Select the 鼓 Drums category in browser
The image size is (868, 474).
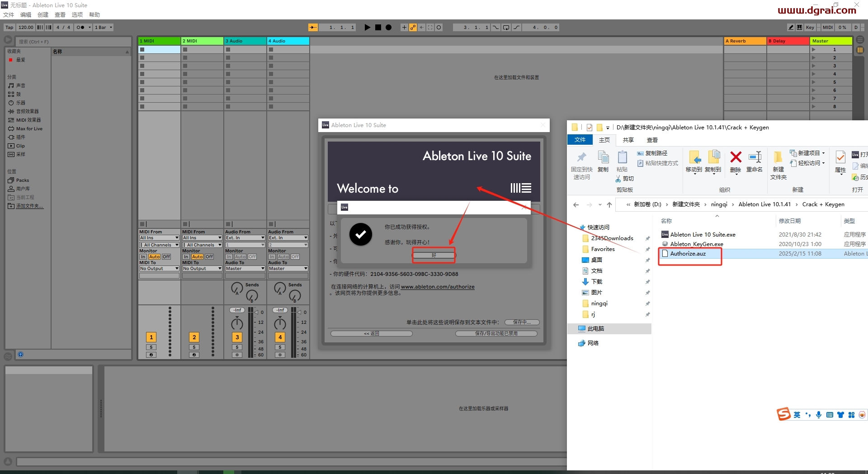14,94
